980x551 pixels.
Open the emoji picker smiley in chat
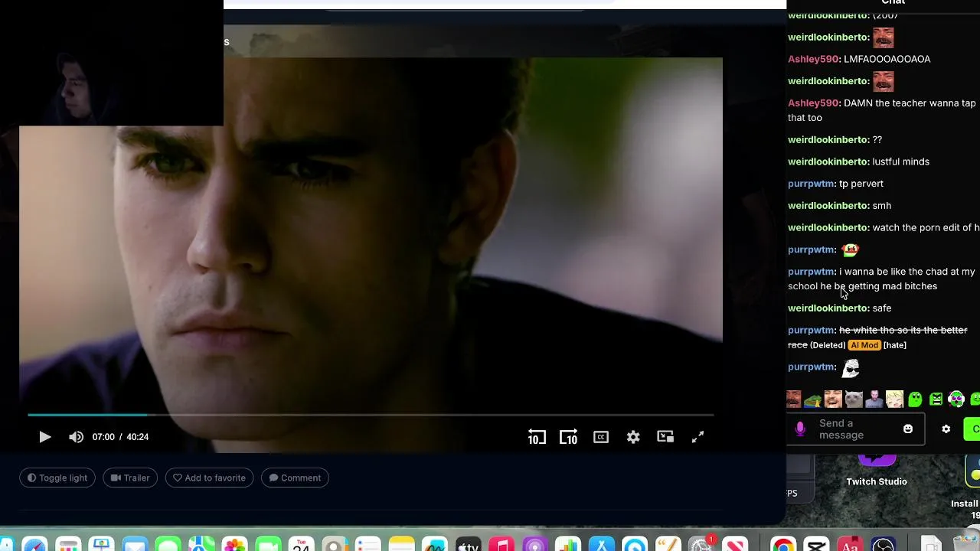pyautogui.click(x=908, y=429)
